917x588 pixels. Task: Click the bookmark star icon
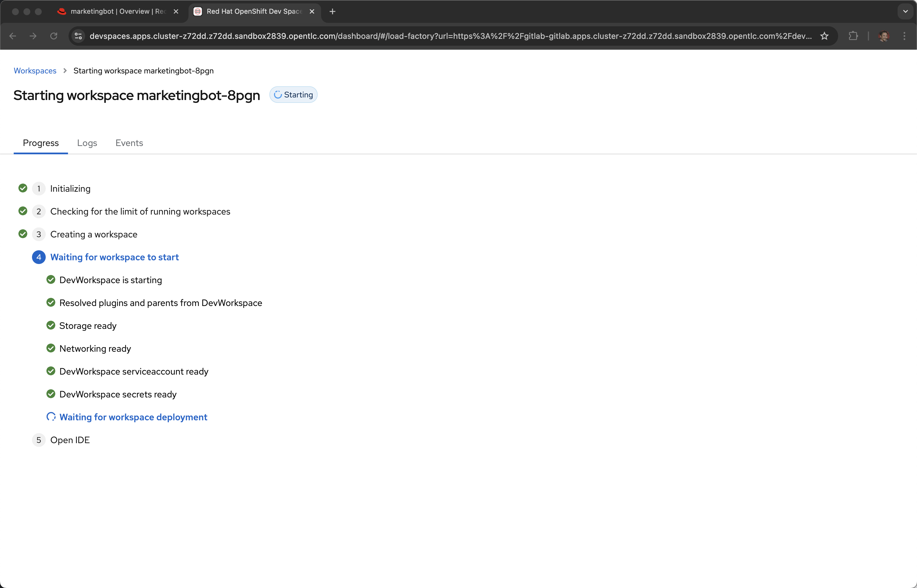click(x=824, y=36)
